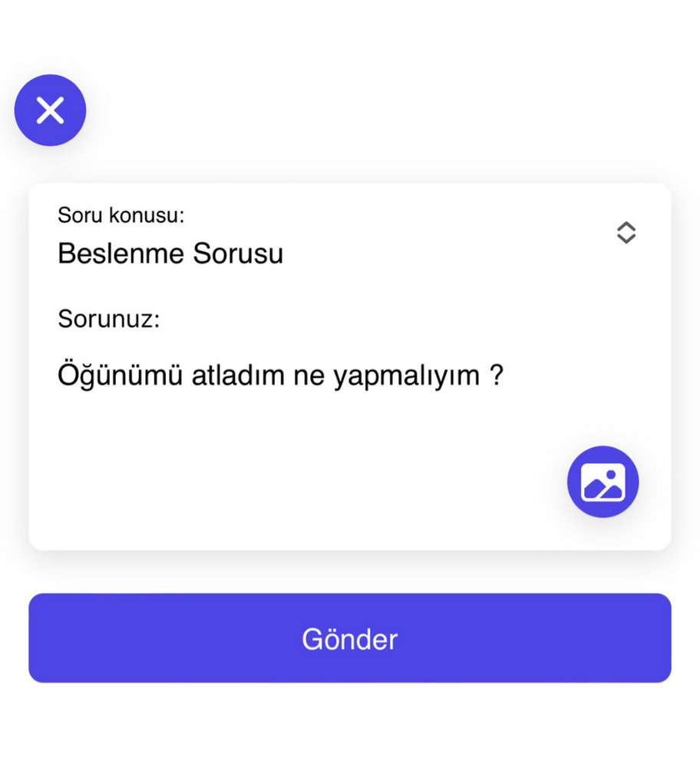Screen dimensions: 700x768
Task: Click the white X inside the purple circle
Action: pos(50,110)
